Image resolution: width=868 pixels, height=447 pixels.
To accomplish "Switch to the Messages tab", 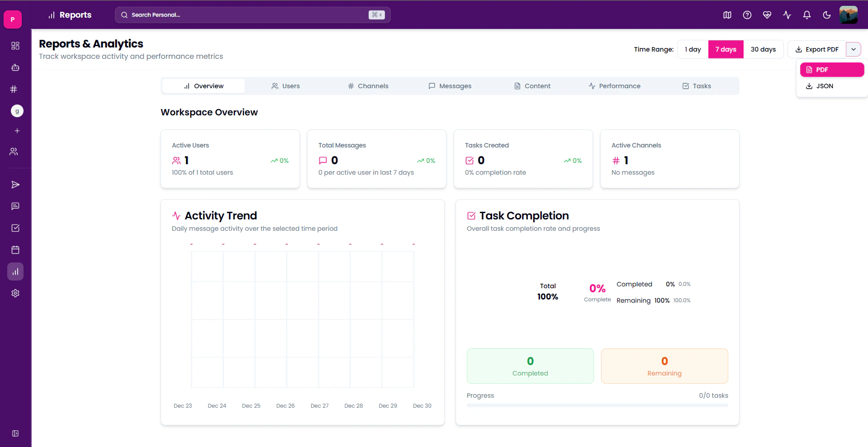I will click(x=450, y=86).
